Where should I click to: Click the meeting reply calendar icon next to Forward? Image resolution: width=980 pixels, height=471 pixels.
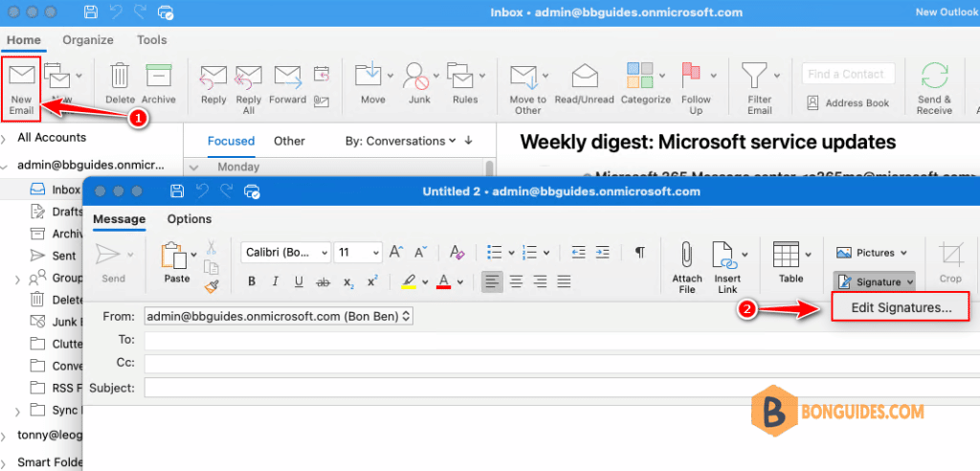click(x=322, y=75)
